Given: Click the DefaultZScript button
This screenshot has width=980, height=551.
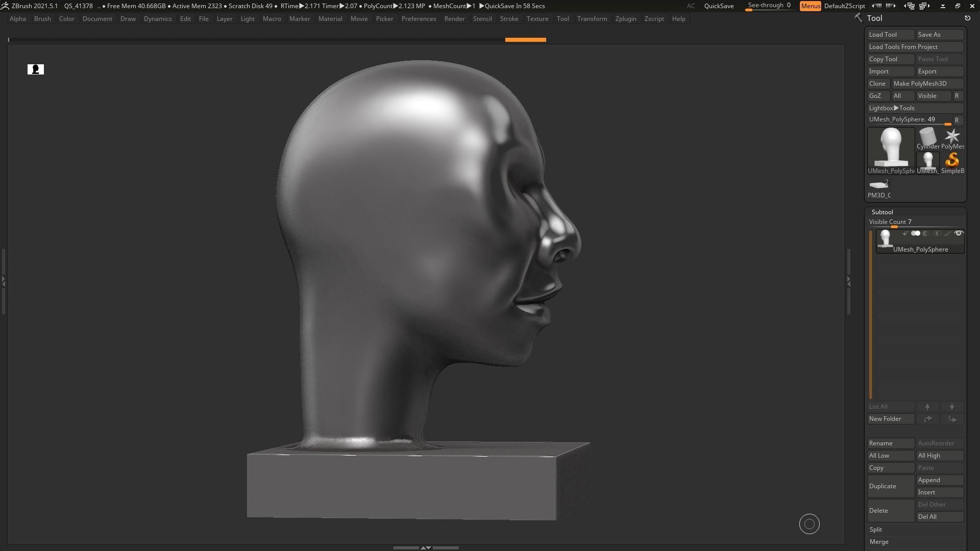Looking at the screenshot, I should click(844, 6).
